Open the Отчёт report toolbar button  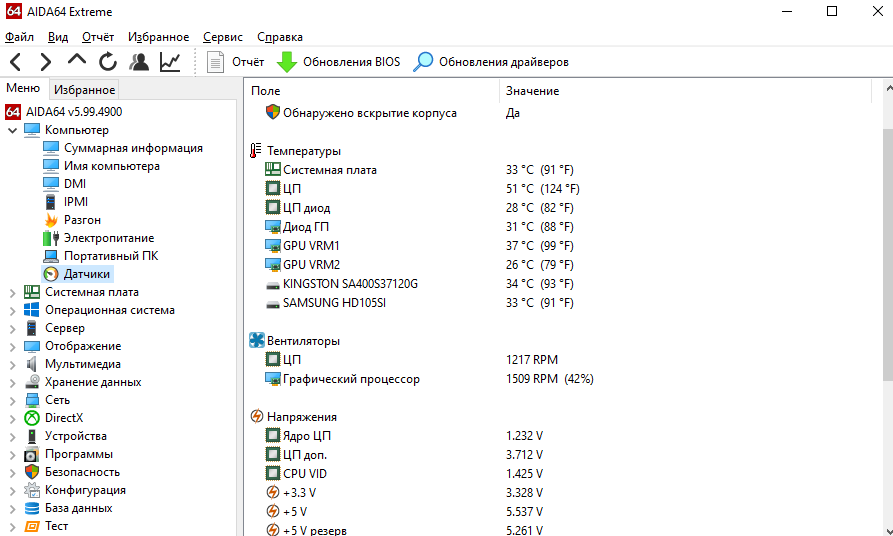[x=235, y=62]
